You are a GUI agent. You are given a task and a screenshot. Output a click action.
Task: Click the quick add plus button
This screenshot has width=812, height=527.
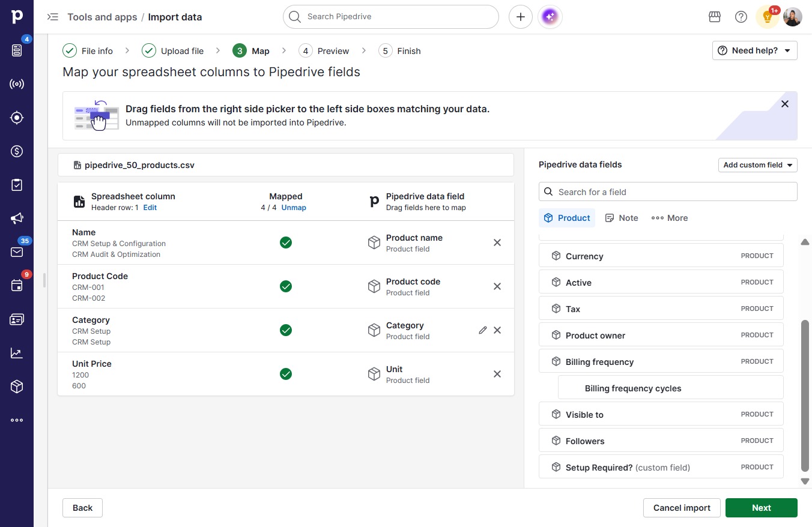click(x=521, y=17)
